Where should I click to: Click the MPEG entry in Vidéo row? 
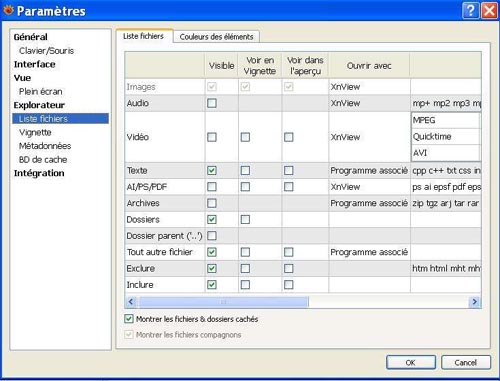(446, 120)
